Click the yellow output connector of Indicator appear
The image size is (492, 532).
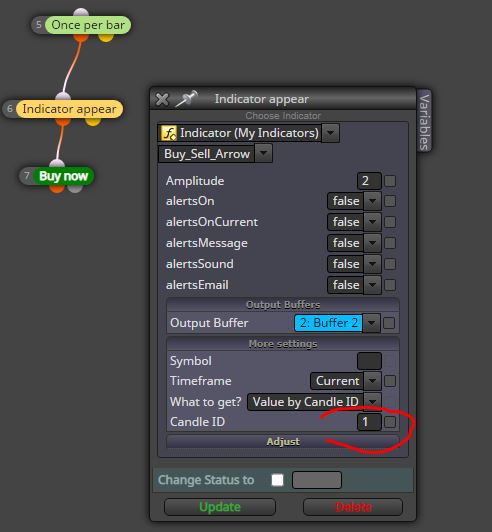(93, 121)
